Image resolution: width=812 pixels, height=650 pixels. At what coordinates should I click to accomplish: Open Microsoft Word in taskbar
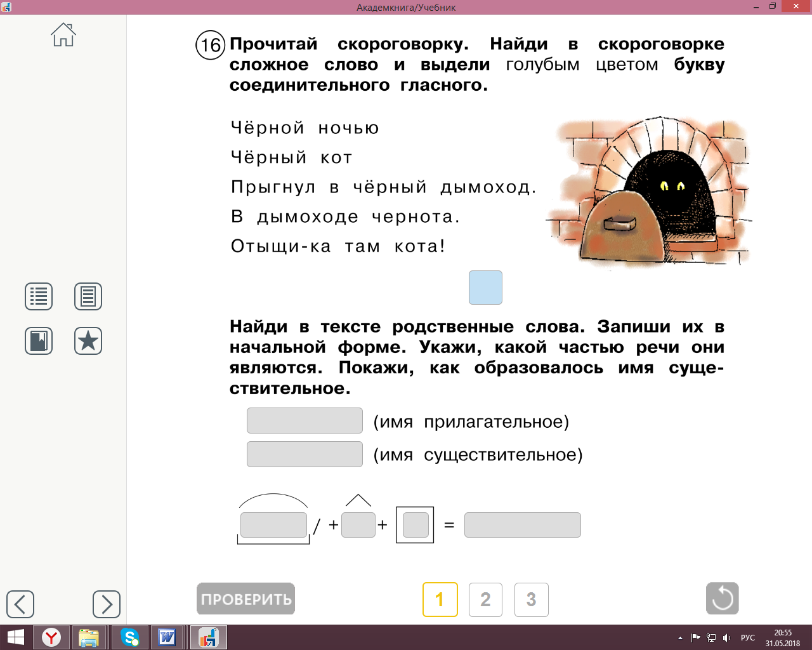tap(167, 637)
